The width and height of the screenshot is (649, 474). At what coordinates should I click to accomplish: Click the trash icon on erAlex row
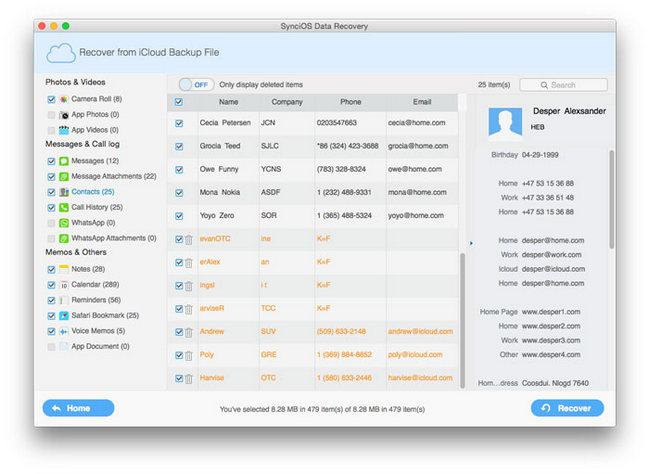tap(189, 262)
